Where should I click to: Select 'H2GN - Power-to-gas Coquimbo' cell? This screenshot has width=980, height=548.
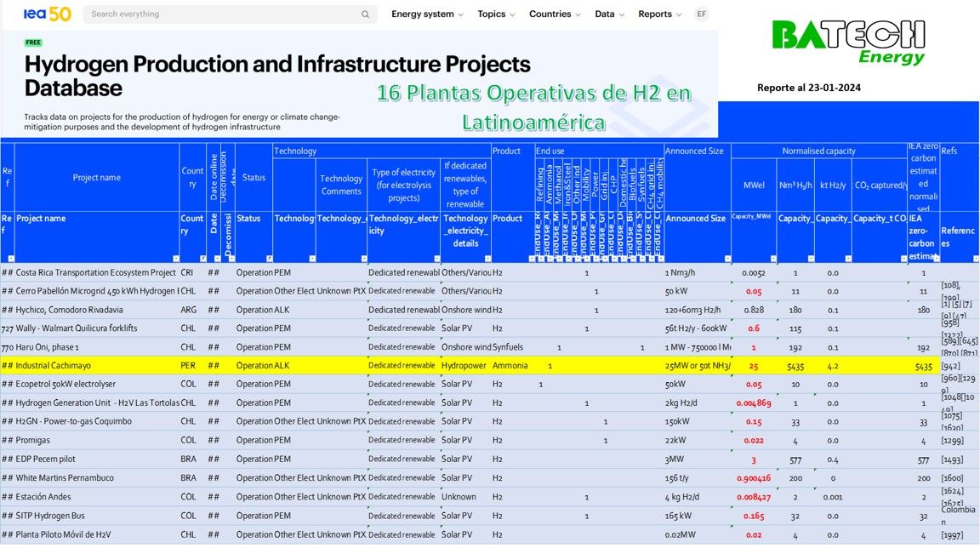(x=97, y=421)
